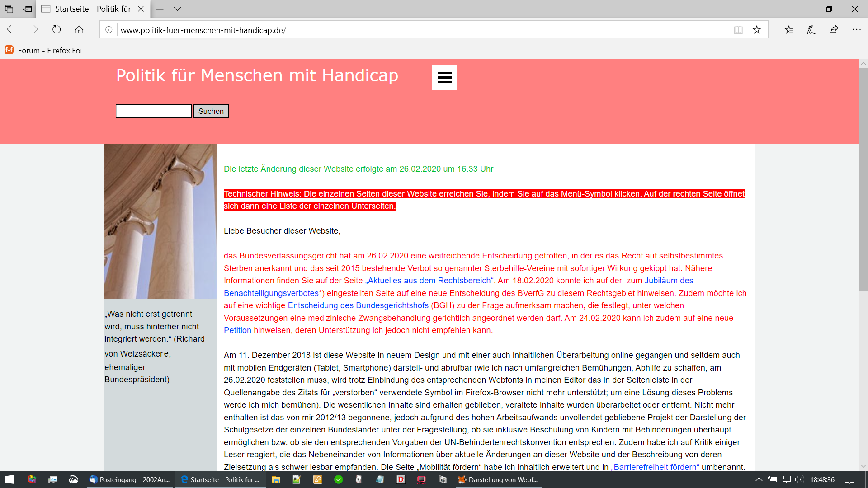Click the browser refresh icon
868x488 pixels.
pyautogui.click(x=57, y=30)
